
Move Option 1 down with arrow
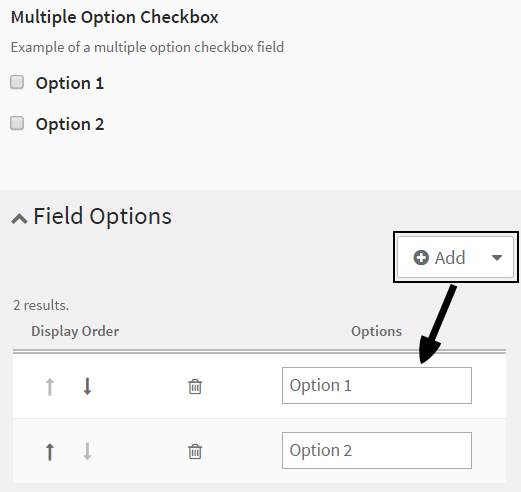click(x=87, y=386)
